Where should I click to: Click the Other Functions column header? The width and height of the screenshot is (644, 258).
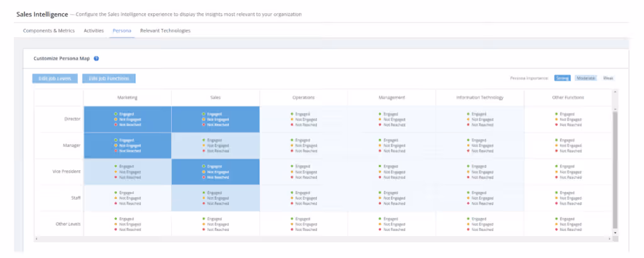point(568,98)
